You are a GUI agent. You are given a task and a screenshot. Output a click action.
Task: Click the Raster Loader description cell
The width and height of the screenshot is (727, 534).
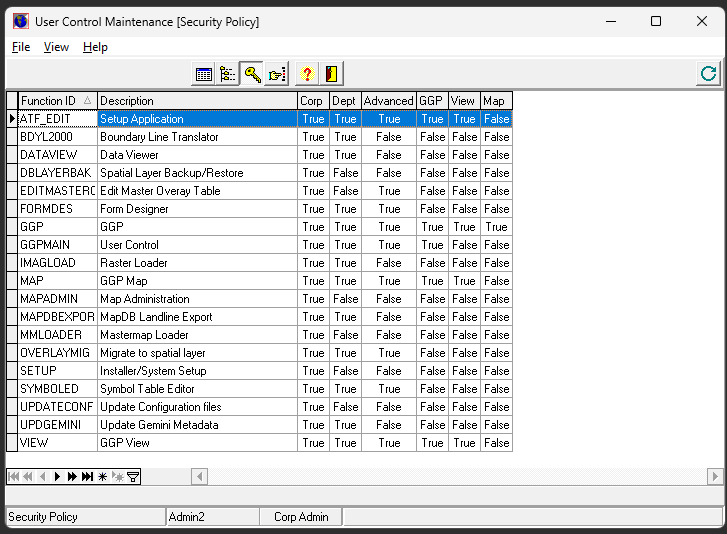198,263
